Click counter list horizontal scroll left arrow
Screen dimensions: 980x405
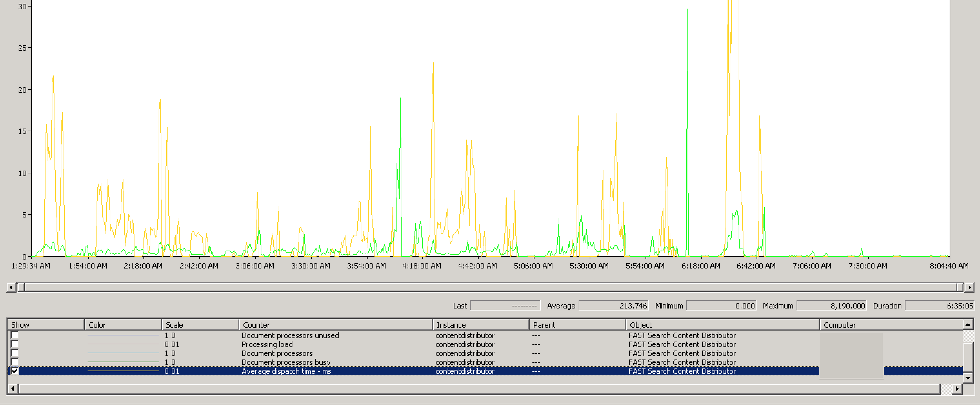(x=13, y=389)
